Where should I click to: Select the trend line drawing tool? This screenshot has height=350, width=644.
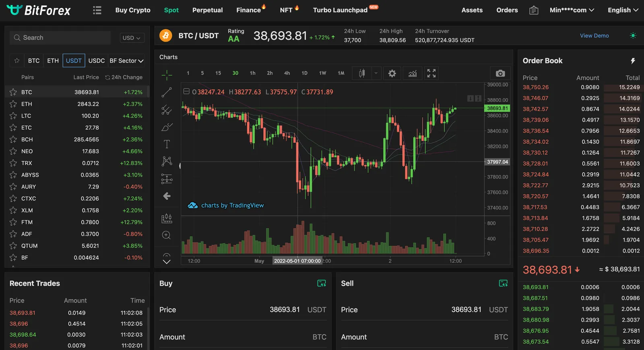tap(167, 92)
